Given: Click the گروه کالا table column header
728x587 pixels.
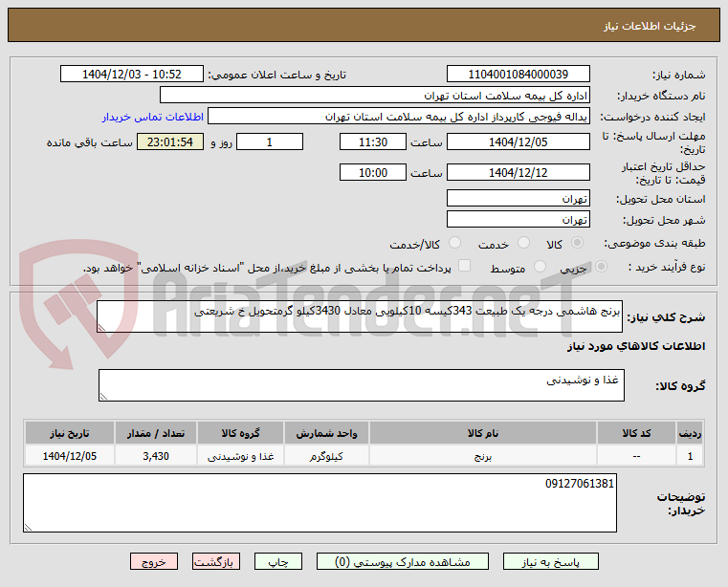Looking at the screenshot, I should pyautogui.click(x=240, y=433).
